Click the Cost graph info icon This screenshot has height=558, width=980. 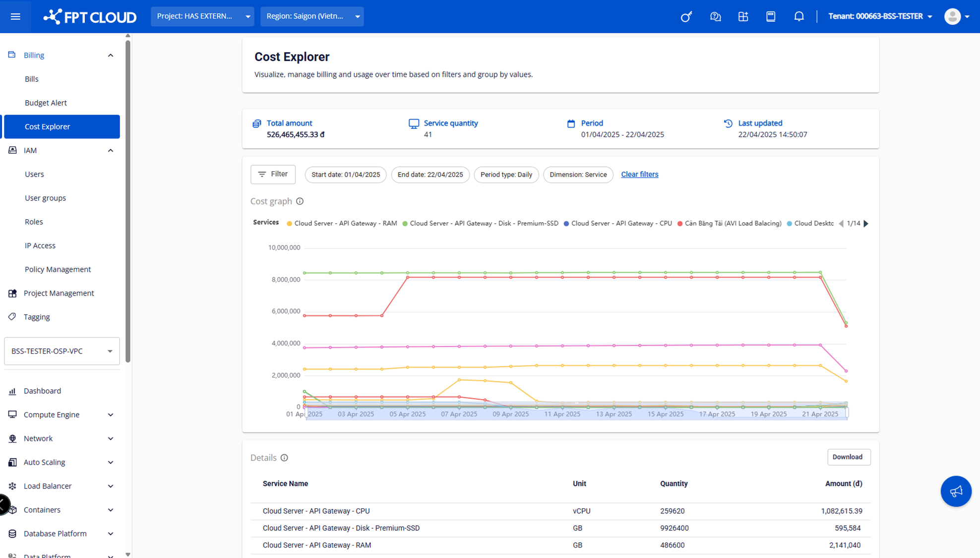(300, 201)
